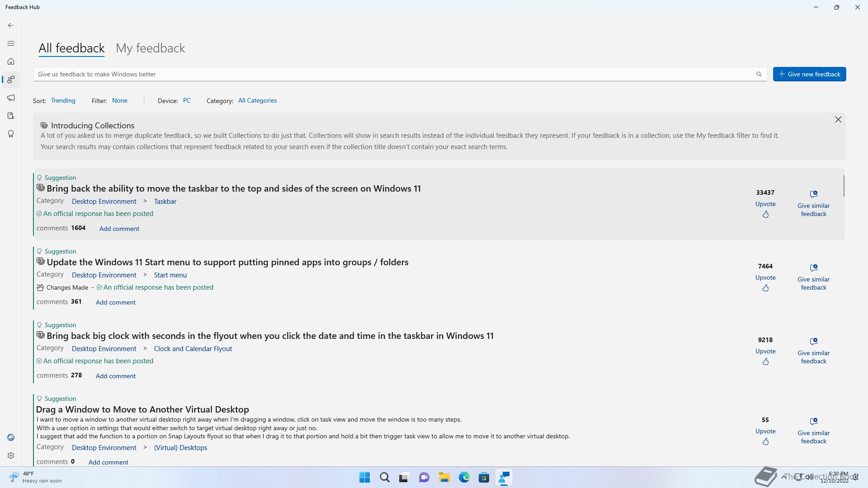The image size is (868, 488).
Task: Open the Windows Start button on taskbar
Action: (x=364, y=478)
